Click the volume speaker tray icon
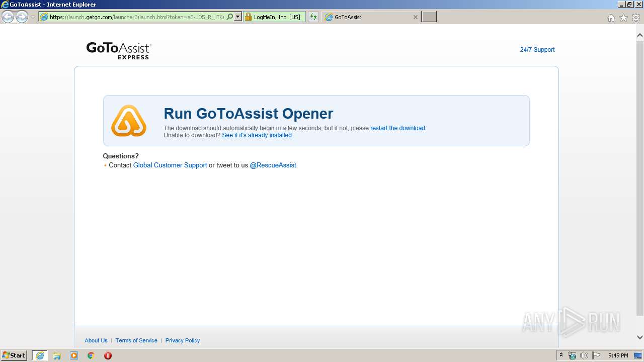 [584, 355]
